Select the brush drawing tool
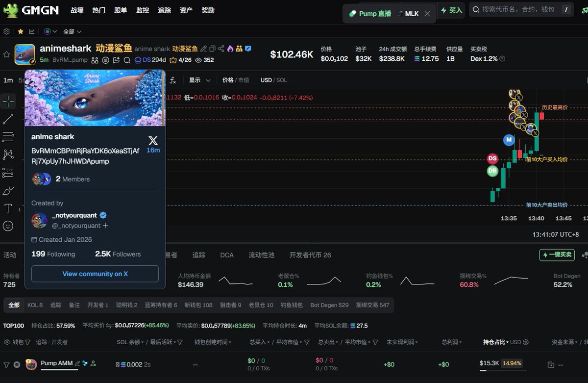 (8, 190)
